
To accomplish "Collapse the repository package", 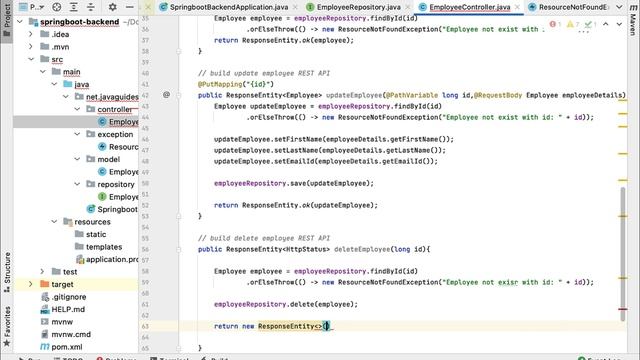I will 77,184.
